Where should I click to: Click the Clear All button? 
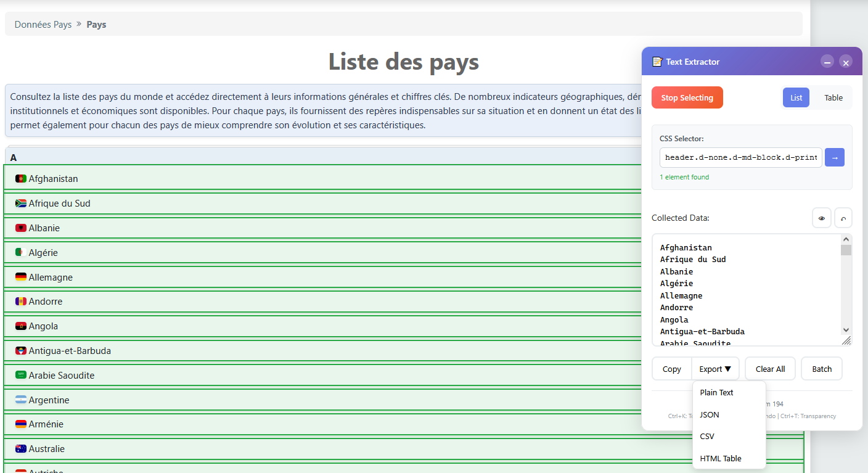pyautogui.click(x=771, y=369)
